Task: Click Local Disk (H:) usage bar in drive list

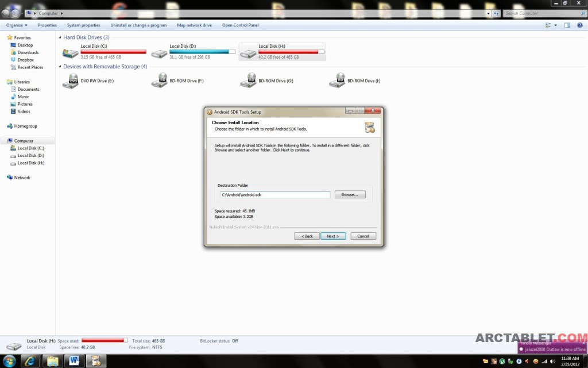Action: [291, 52]
